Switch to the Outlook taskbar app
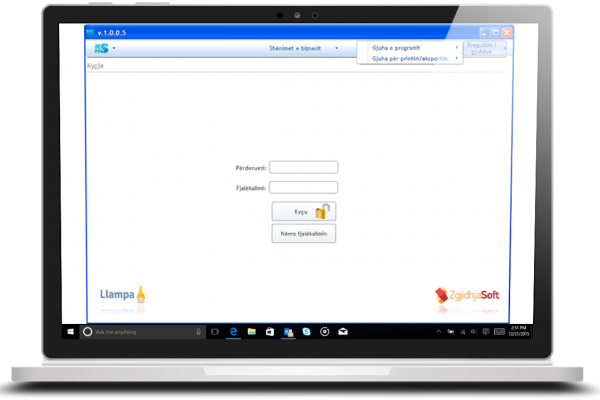Image resolution: width=600 pixels, height=400 pixels. (x=288, y=332)
